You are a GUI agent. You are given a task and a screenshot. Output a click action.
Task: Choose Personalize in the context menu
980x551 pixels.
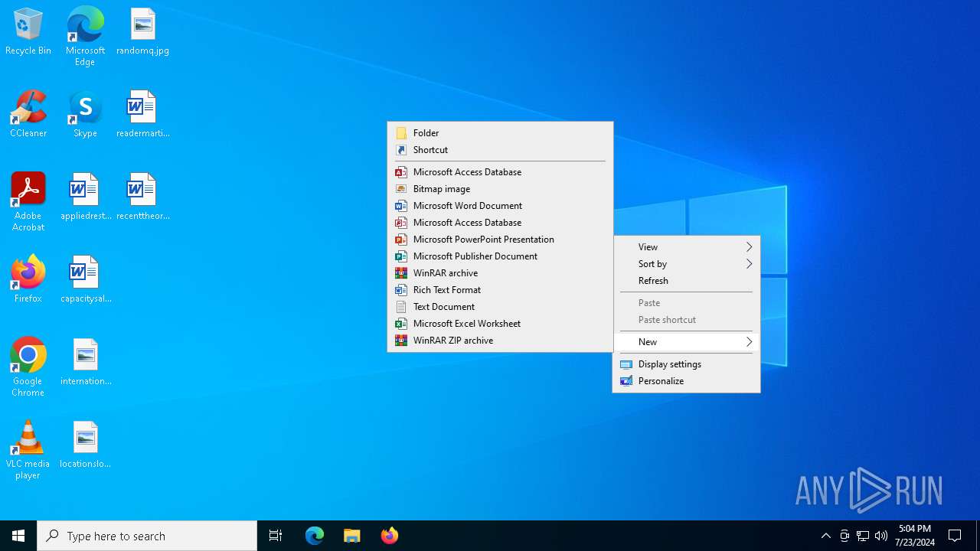point(686,381)
